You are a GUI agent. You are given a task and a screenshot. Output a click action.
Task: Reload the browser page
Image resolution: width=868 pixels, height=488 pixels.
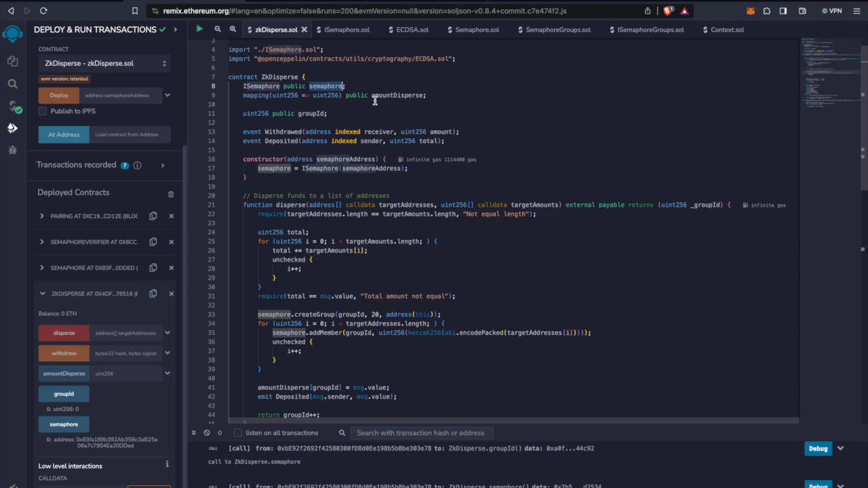click(43, 11)
